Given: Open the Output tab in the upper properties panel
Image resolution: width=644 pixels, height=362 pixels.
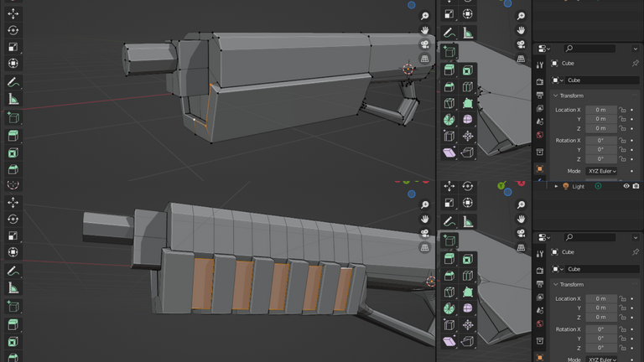Looking at the screenshot, I should 540,96.
